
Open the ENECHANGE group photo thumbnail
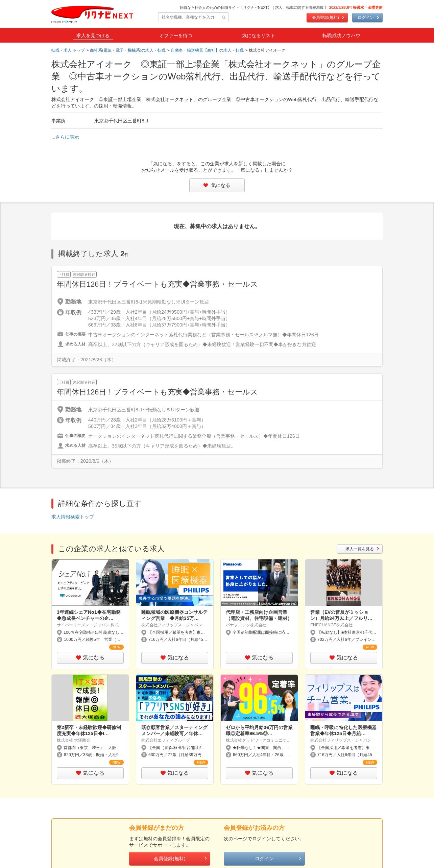(344, 582)
